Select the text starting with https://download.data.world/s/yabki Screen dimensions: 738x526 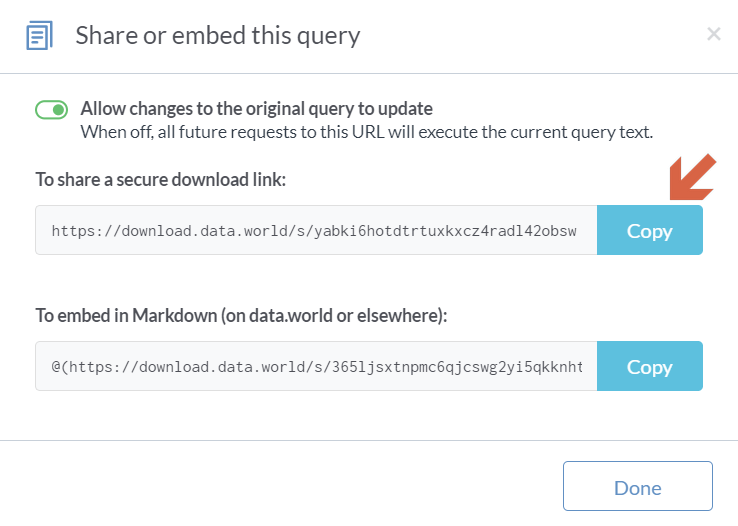pyautogui.click(x=314, y=231)
